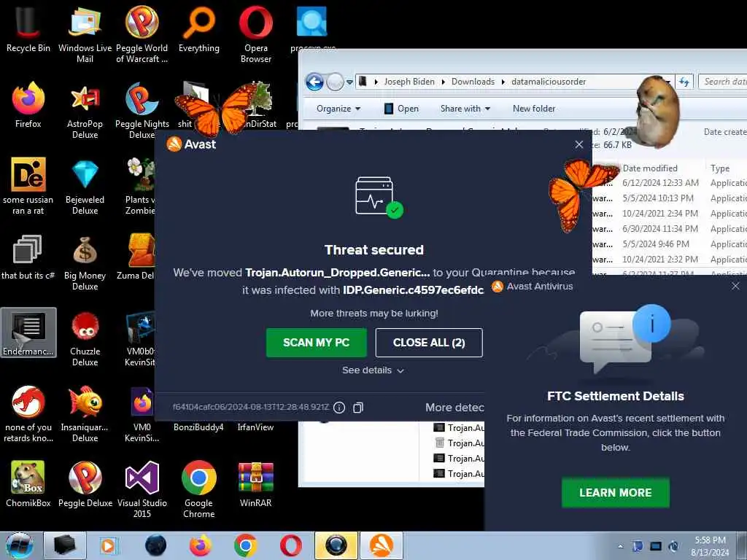Viewport: 747px width, 560px height.
Task: Close the Avast Threat secured popup
Action: pos(578,144)
